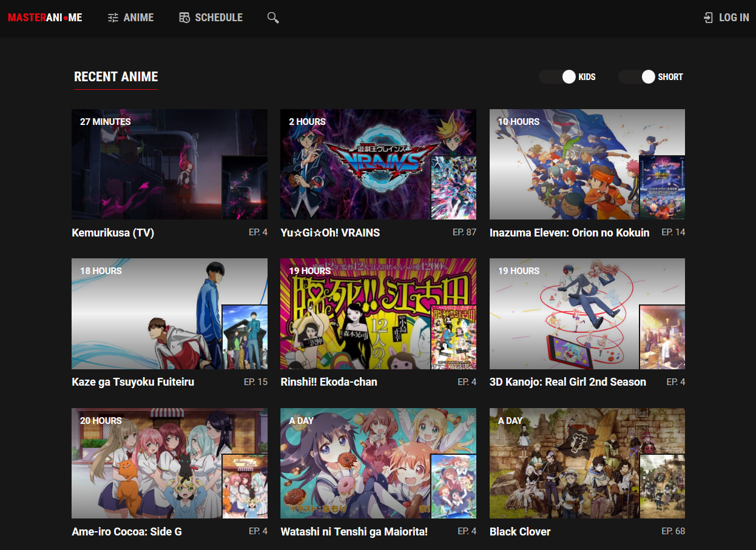Click the 27 MINUTES timestamp on Kemurikusa
The image size is (756, 550).
point(106,122)
